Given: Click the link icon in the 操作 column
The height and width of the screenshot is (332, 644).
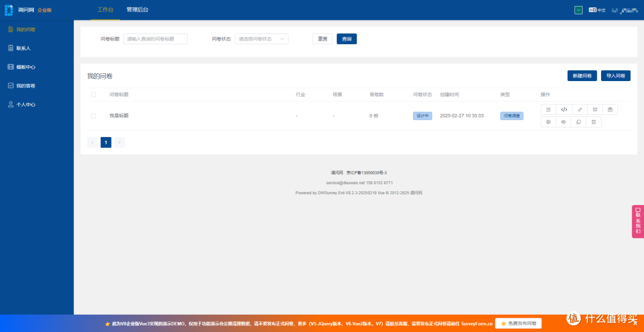Looking at the screenshot, I should 580,110.
